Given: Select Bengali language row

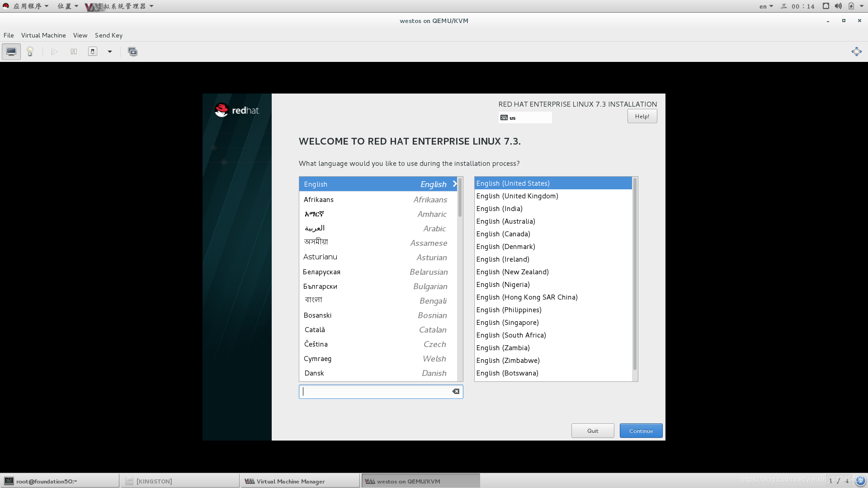Looking at the screenshot, I should pos(378,300).
